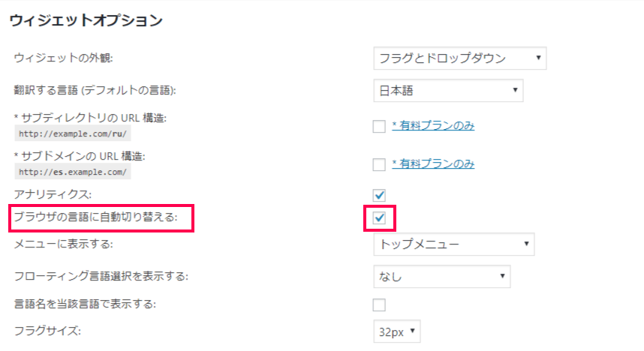Click the arrow icon of 日本語 selector
The height and width of the screenshot is (351, 644).
pyautogui.click(x=515, y=90)
